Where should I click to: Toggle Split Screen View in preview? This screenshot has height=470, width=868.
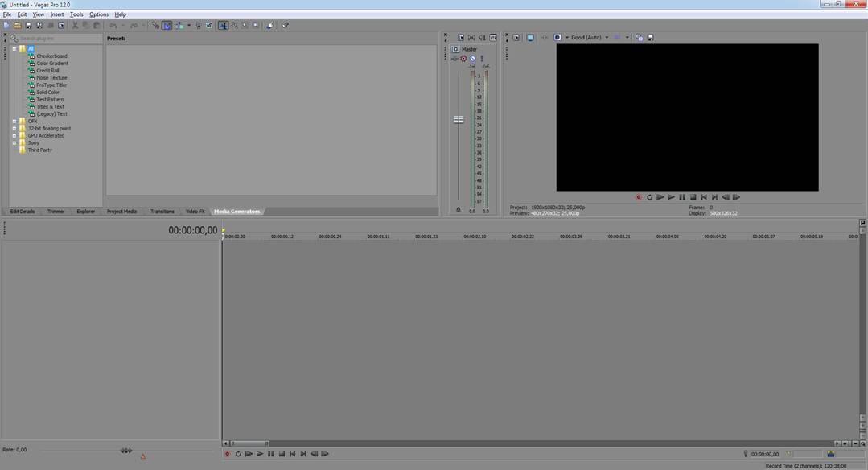click(x=557, y=38)
